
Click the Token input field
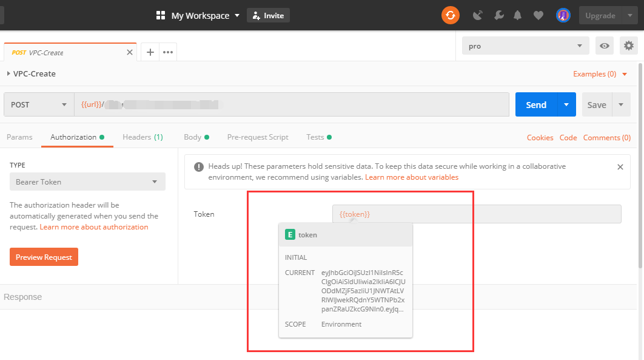(x=477, y=214)
